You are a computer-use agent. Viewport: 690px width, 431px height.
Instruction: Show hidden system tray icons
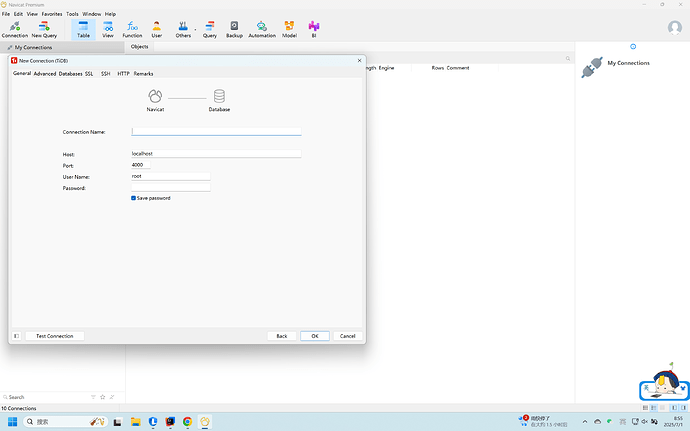pos(585,422)
